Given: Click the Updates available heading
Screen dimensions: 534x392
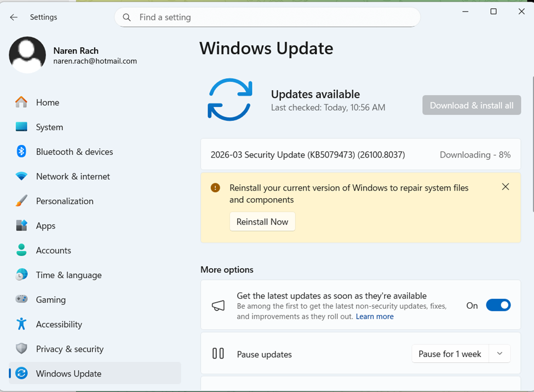Looking at the screenshot, I should [315, 94].
